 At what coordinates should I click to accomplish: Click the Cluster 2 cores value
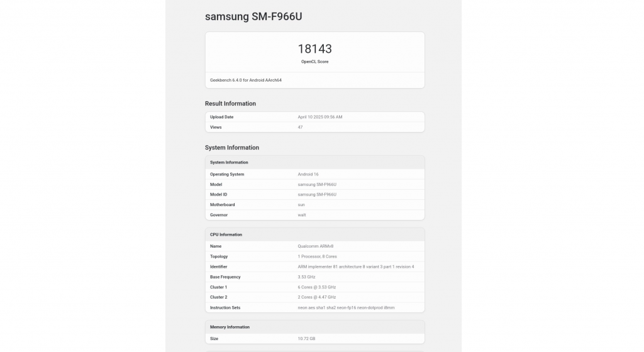coord(317,297)
